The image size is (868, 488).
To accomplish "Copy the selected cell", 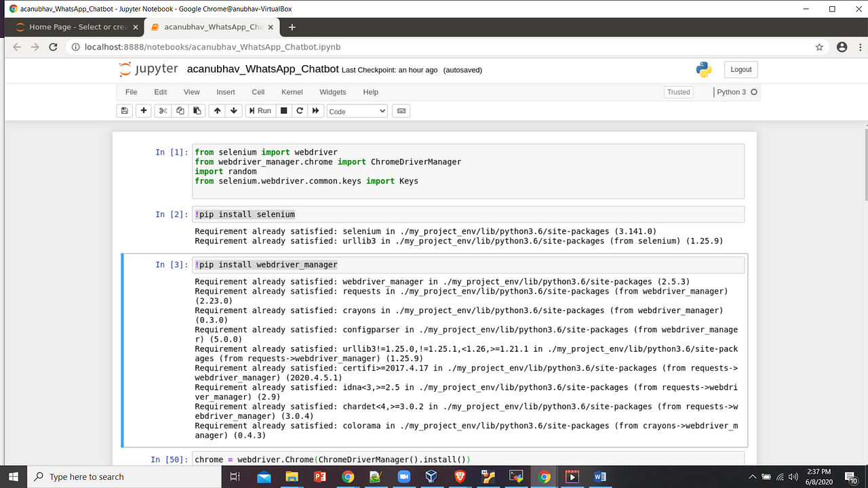I will [x=180, y=110].
